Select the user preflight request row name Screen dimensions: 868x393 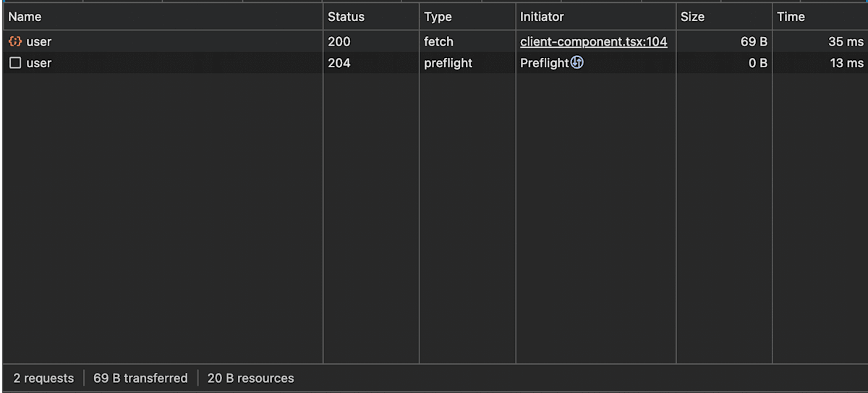[x=39, y=63]
